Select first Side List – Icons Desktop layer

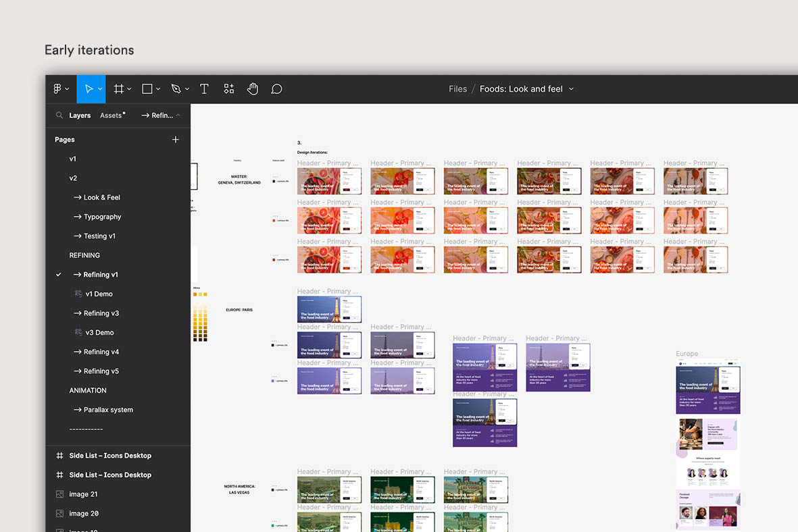(x=110, y=456)
